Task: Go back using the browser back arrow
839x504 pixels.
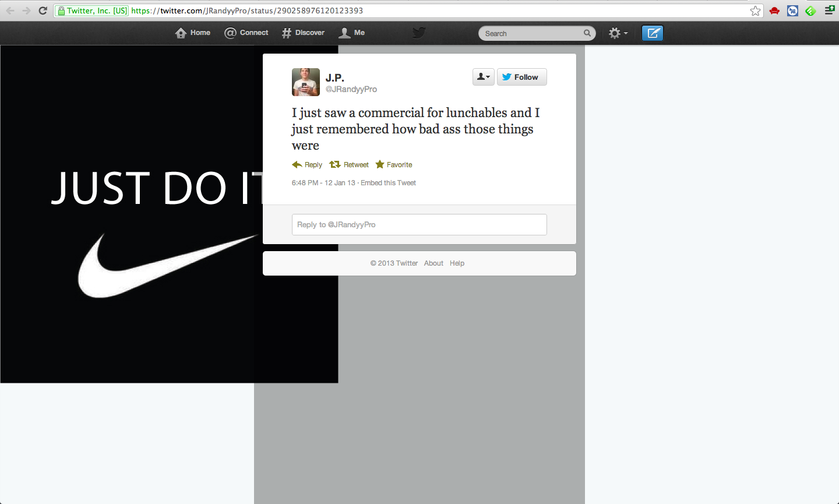Action: click(x=10, y=10)
